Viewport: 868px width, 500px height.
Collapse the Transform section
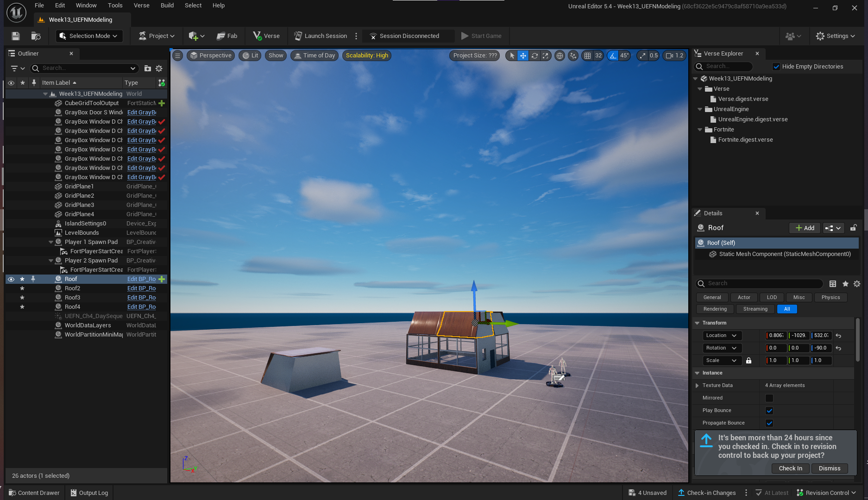(697, 323)
